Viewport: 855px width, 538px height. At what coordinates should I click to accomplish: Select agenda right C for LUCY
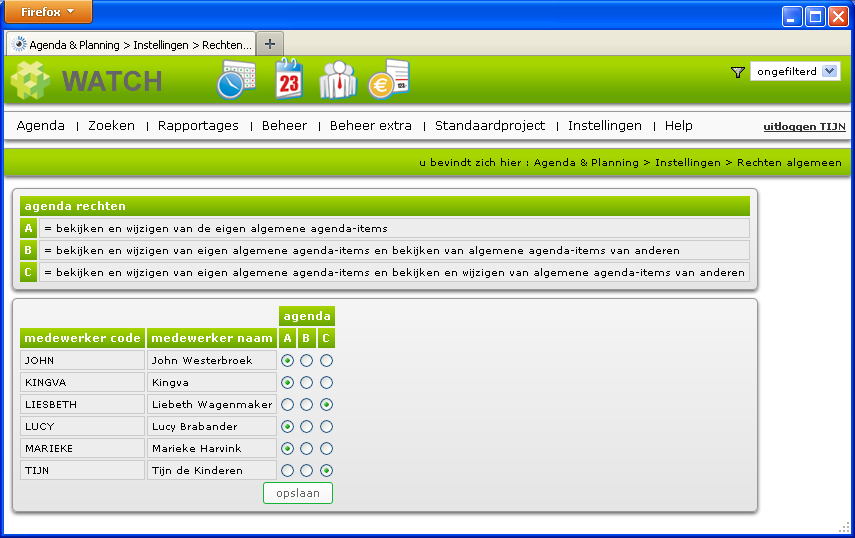(326, 426)
